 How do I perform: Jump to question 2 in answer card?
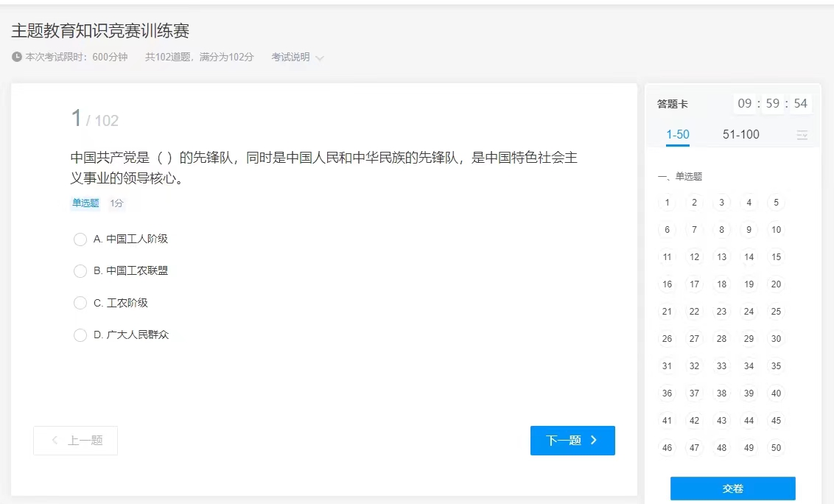(x=694, y=202)
